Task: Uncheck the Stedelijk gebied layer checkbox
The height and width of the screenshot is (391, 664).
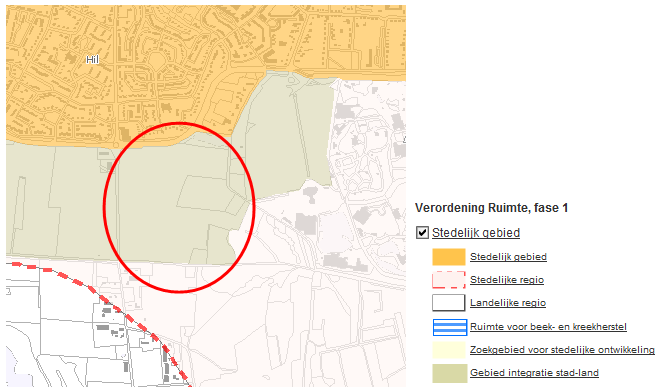Action: (422, 233)
